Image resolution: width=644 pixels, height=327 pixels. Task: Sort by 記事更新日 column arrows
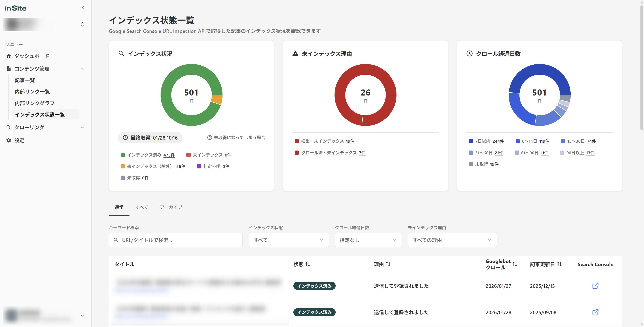pyautogui.click(x=559, y=264)
